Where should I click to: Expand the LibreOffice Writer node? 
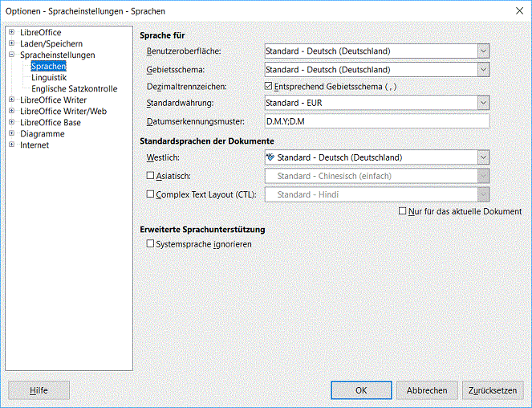coord(11,100)
